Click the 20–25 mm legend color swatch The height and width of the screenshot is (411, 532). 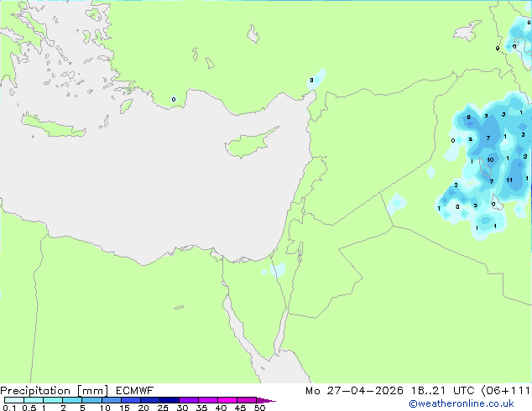(x=149, y=400)
